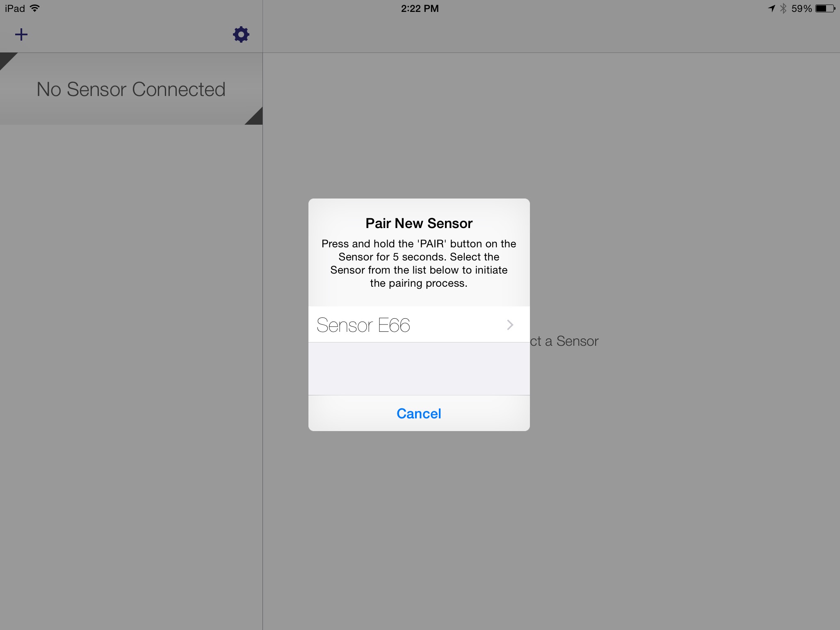Screen dimensions: 840x630
Task: Select Sensor E66 from the list
Action: (419, 324)
